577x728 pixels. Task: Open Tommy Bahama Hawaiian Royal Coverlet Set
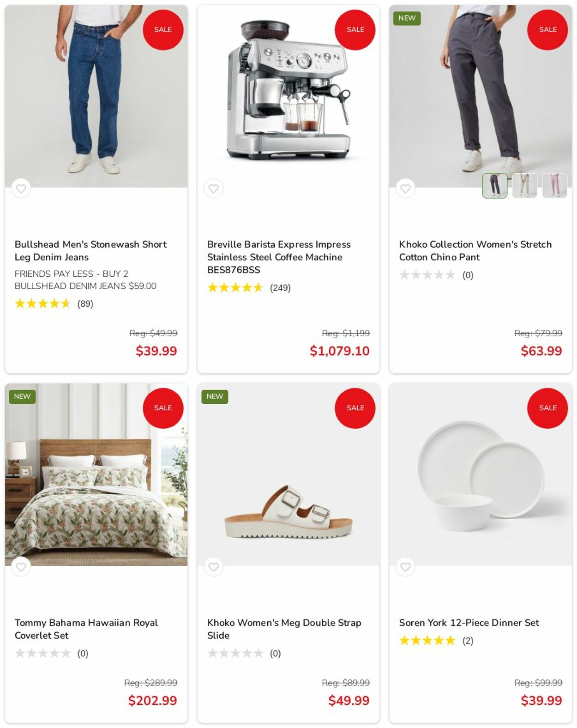[86, 629]
